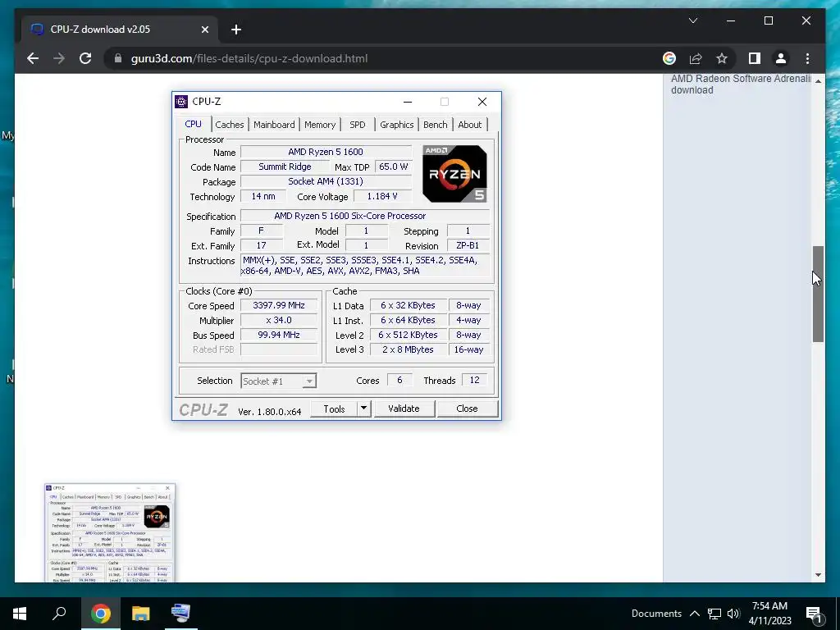
Task: Select the About tab in CPU-Z image
Action: [470, 125]
